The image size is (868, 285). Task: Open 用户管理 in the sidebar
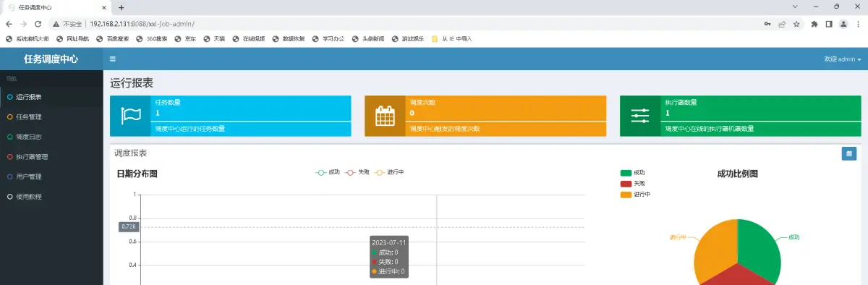coord(51,176)
